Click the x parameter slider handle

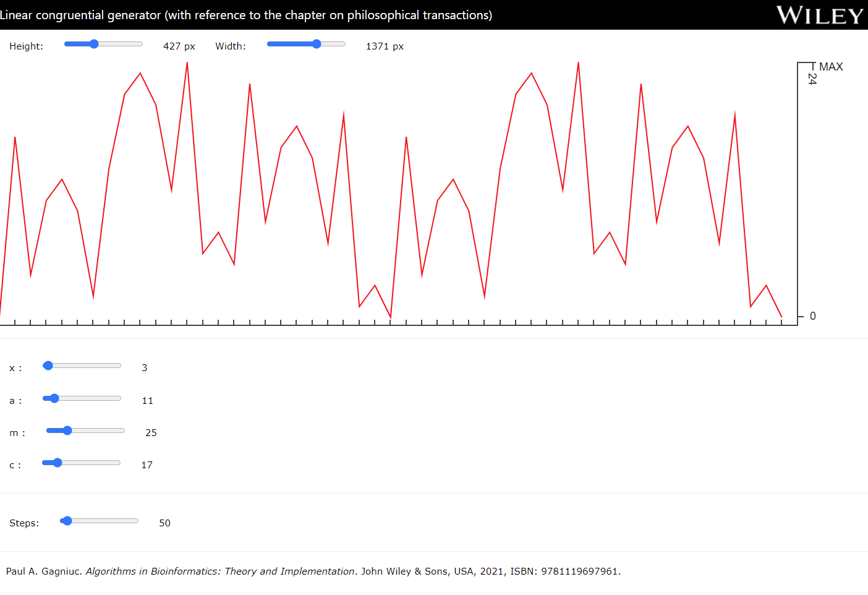[48, 366]
